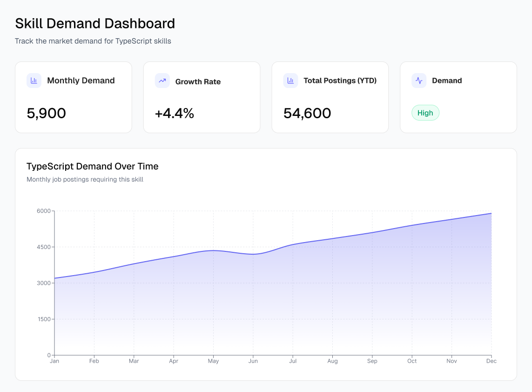Click the June dip on the demand curve
The width and height of the screenshot is (532, 392).
pyautogui.click(x=253, y=254)
